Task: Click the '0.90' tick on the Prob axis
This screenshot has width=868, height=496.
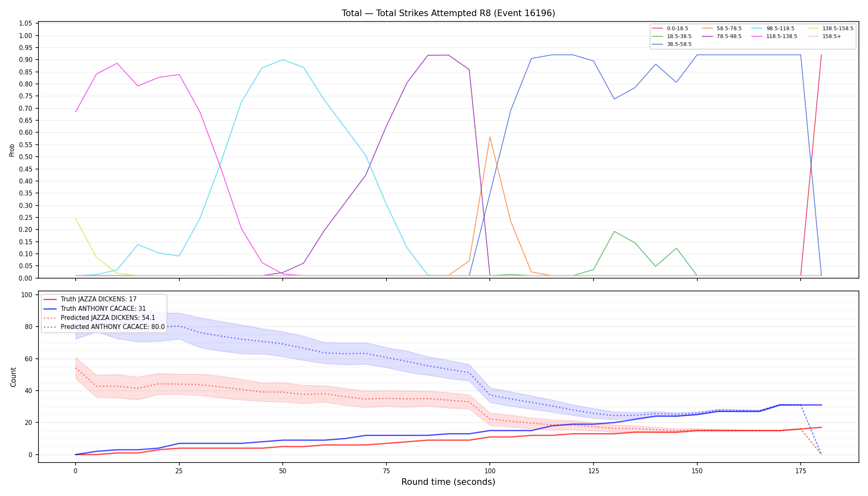Action: coord(26,60)
